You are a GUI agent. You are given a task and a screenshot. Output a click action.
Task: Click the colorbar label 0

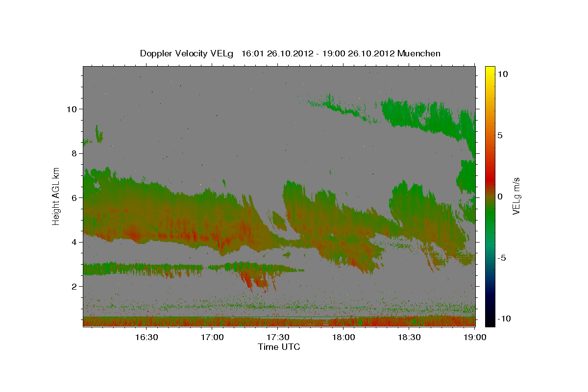pyautogui.click(x=500, y=196)
